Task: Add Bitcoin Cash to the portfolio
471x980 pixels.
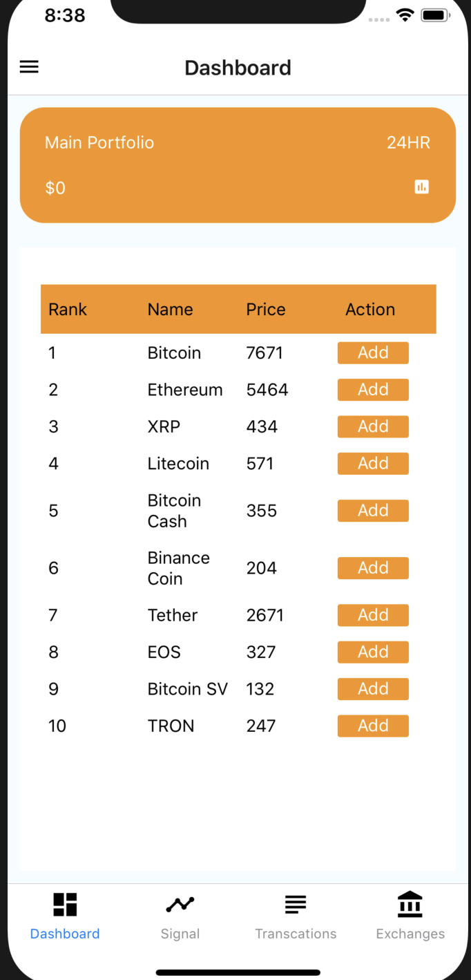Action: tap(373, 510)
